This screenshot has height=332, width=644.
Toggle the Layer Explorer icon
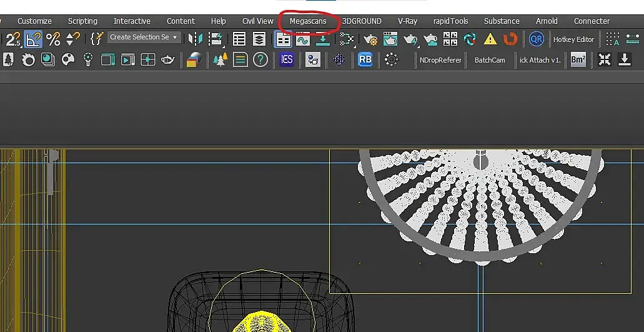tap(259, 39)
